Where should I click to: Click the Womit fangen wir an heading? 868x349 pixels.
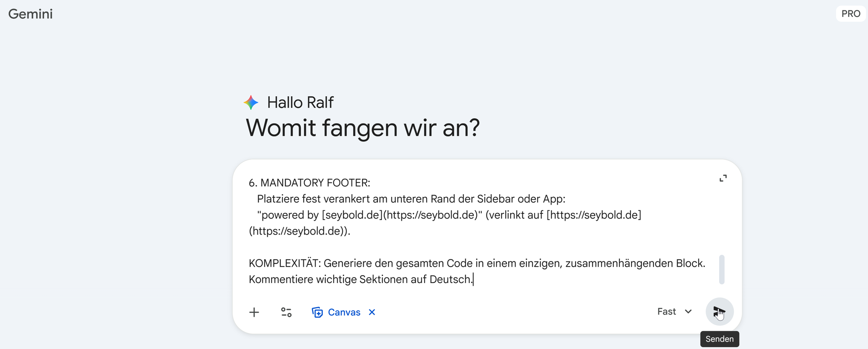pos(363,128)
